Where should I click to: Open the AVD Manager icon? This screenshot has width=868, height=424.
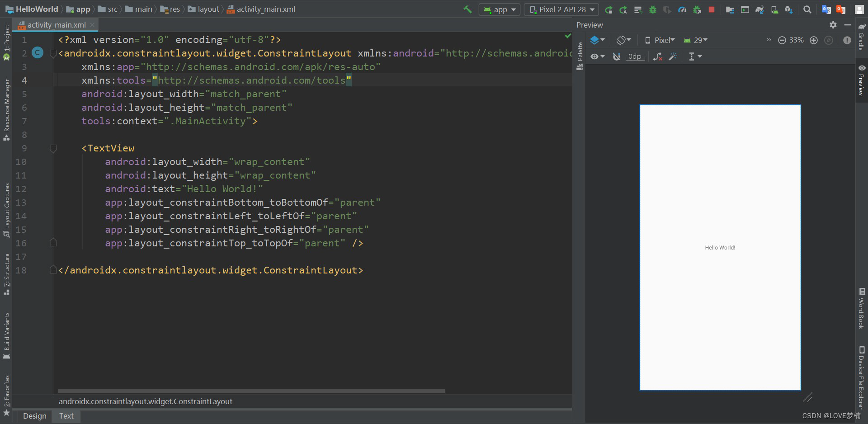click(774, 9)
